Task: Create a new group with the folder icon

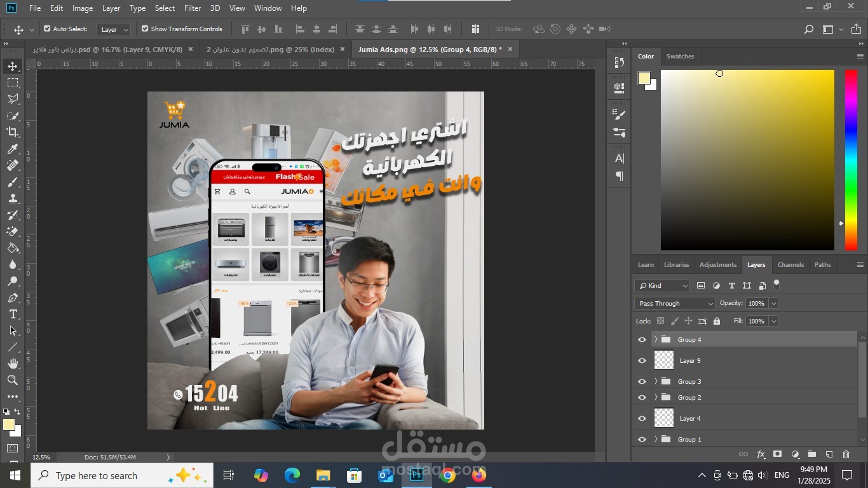Action: [x=812, y=454]
